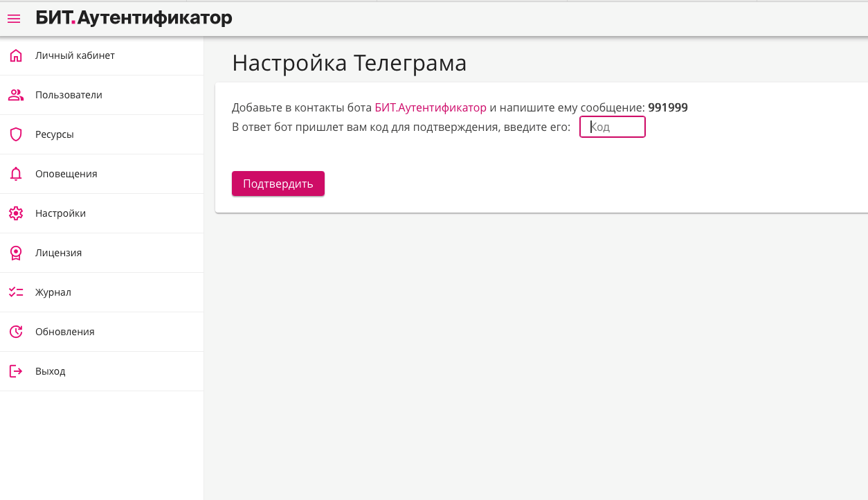The width and height of the screenshot is (868, 500).
Task: Click the clock icon for Обновления
Action: coord(16,332)
